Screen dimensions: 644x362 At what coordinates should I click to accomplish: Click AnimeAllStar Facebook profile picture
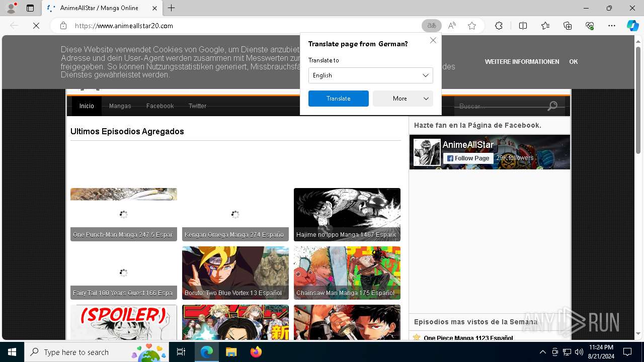coord(427,152)
